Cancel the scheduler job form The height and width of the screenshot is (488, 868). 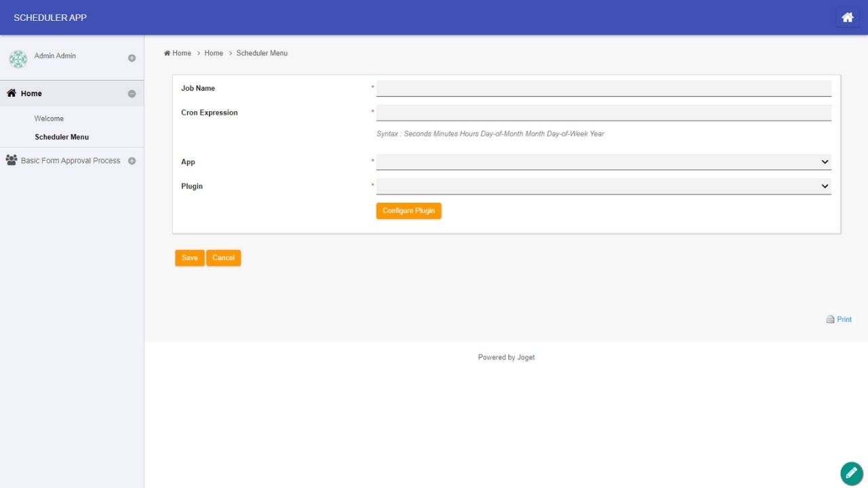click(223, 258)
